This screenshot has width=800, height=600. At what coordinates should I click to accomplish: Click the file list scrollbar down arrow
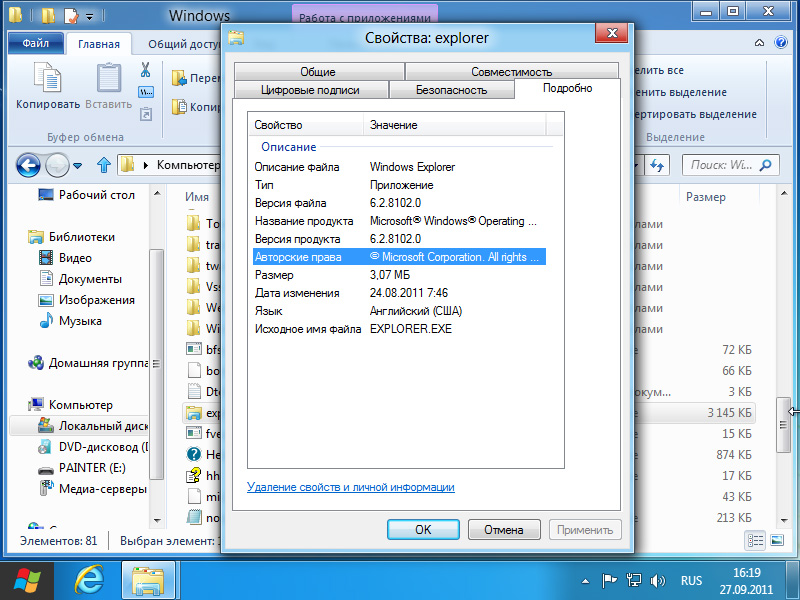click(x=784, y=520)
